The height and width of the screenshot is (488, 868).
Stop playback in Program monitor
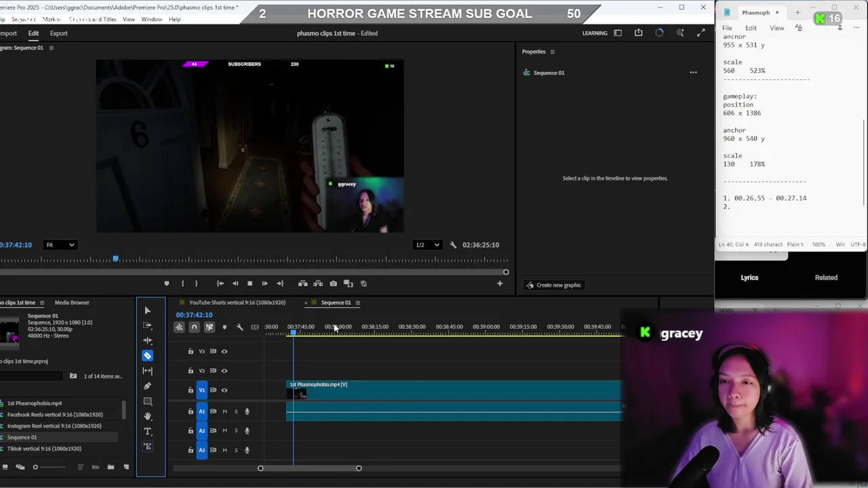250,283
